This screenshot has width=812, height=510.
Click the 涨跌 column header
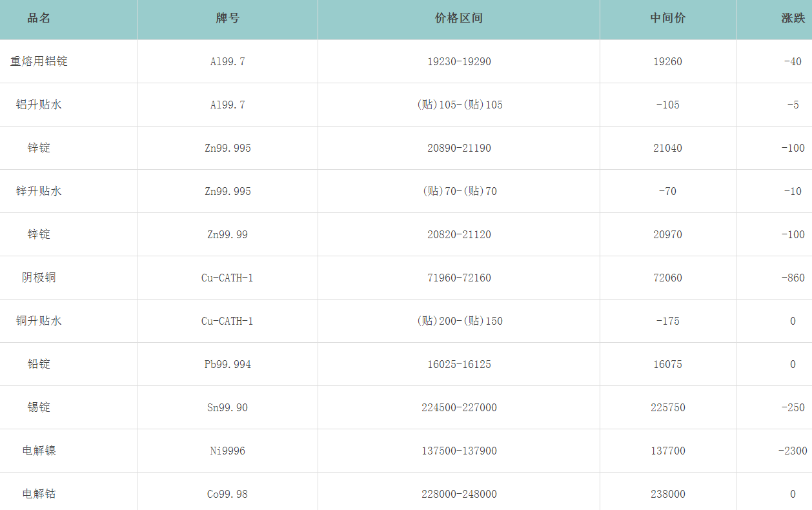click(x=793, y=18)
